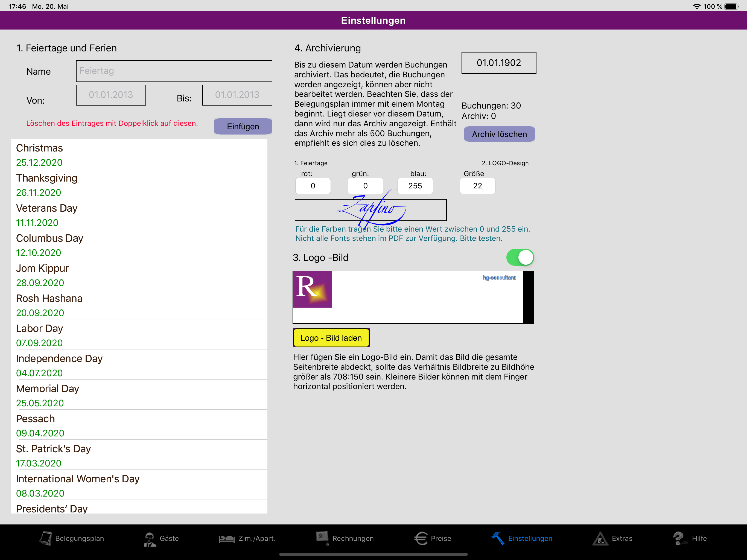Tap the euro icon for Preise

[x=421, y=538]
